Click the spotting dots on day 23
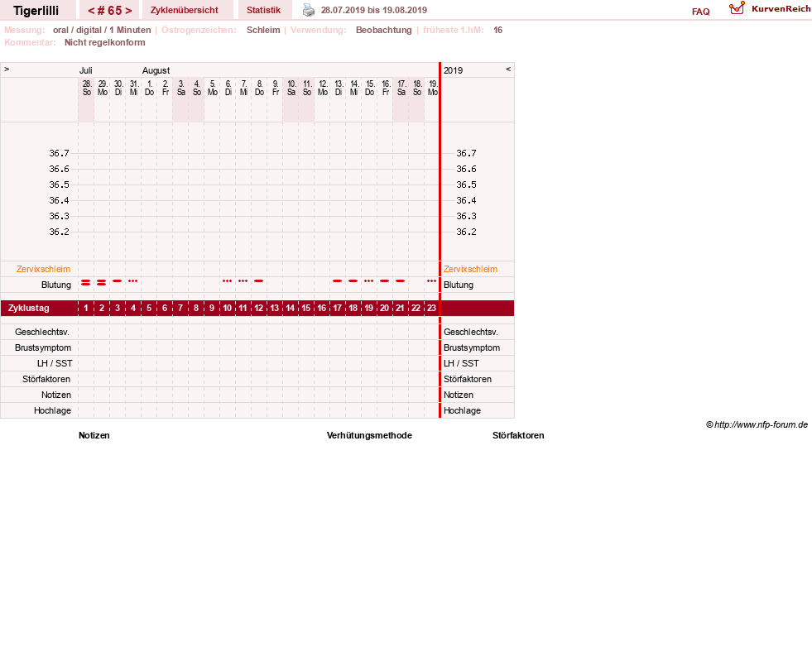Screen dimensions: 812x666 [431, 281]
